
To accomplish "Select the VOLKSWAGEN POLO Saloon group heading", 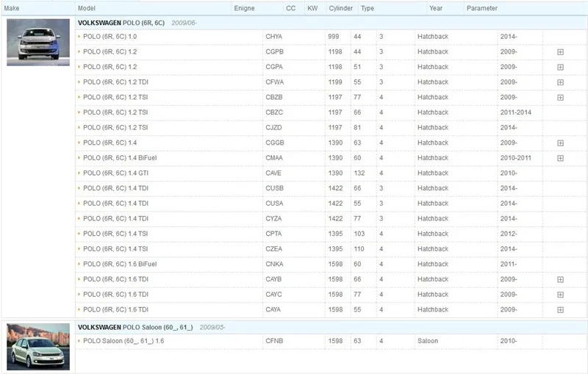I will 135,327.
